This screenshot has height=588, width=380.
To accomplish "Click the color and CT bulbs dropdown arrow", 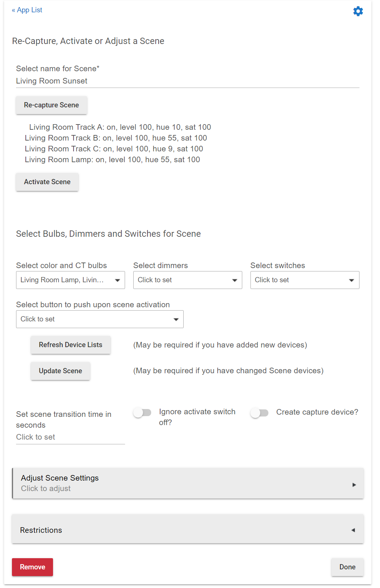I will point(118,280).
